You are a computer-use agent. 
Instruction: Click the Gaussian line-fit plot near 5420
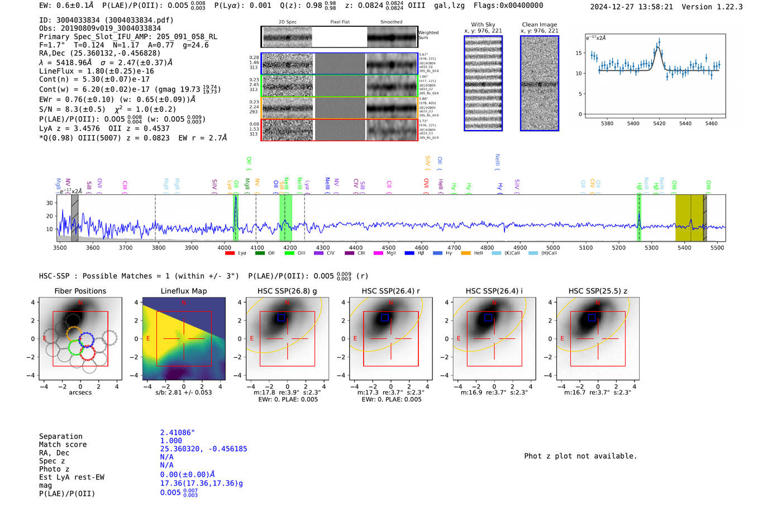coord(655,76)
